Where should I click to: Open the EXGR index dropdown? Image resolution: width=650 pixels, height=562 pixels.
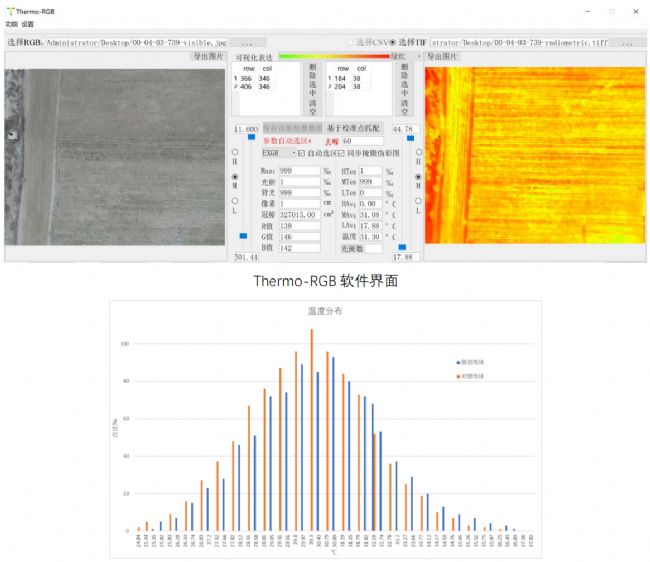[279, 153]
